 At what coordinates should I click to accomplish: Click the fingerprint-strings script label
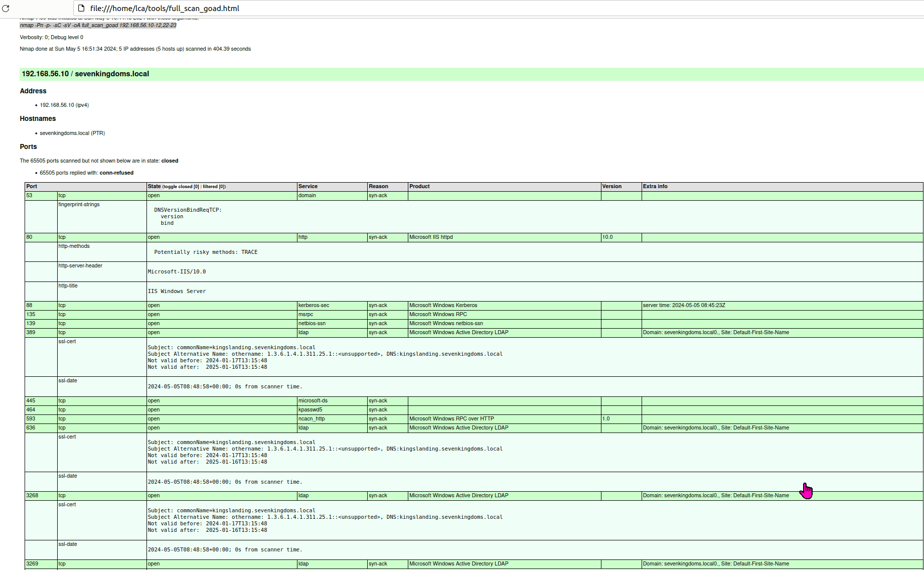coord(79,204)
